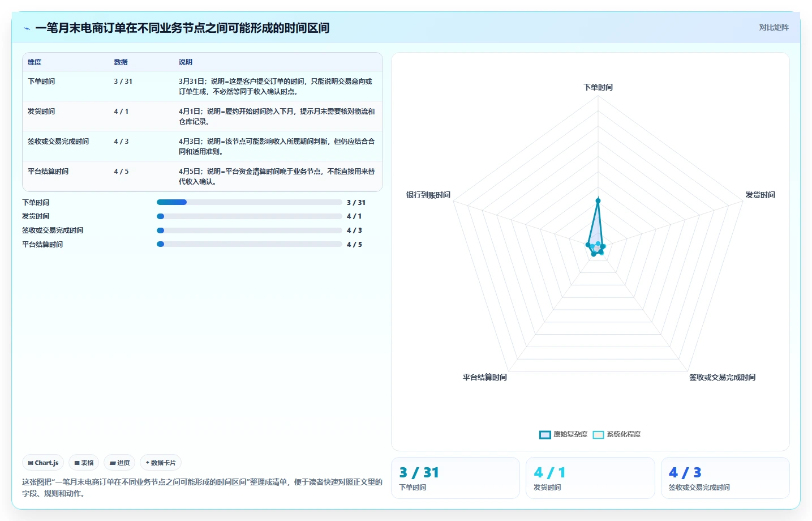Click the Chart.js tag chip
Screen dimensions: 812x521
click(43, 463)
